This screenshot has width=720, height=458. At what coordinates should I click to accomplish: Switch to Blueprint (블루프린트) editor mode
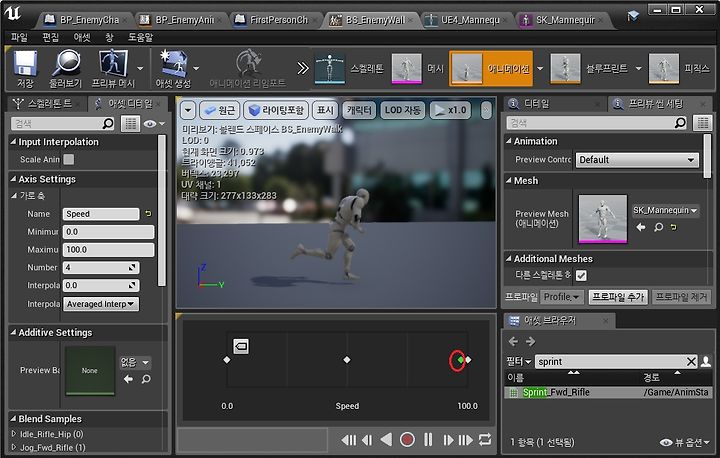click(590, 69)
